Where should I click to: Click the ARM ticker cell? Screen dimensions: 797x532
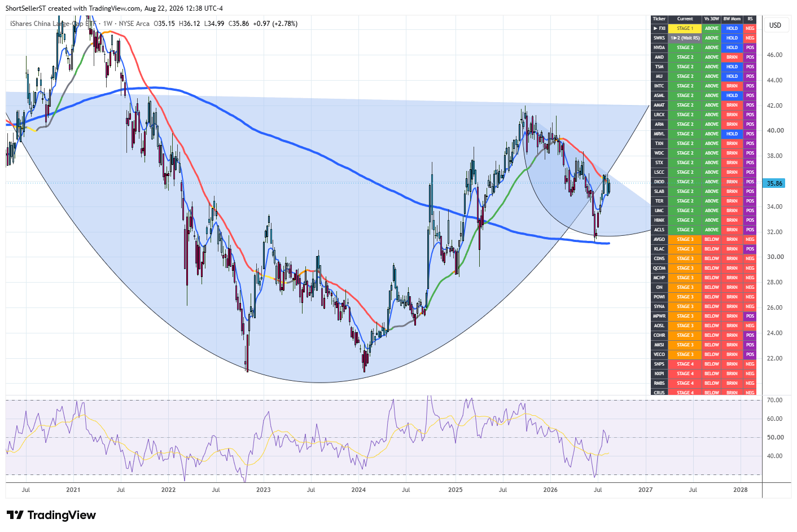click(x=659, y=124)
